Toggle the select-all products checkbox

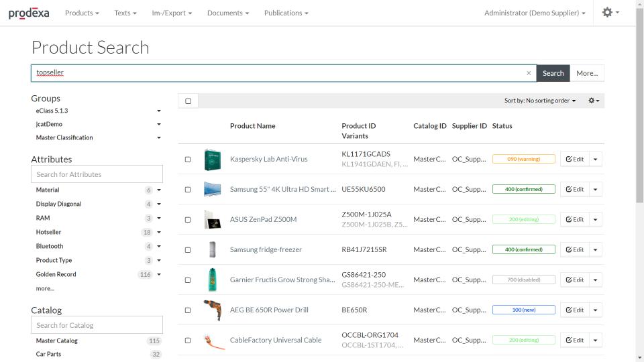click(188, 101)
